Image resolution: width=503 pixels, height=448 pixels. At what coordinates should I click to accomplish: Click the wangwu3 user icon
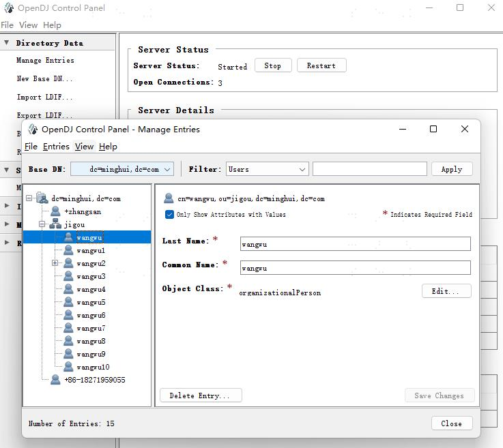coord(68,276)
